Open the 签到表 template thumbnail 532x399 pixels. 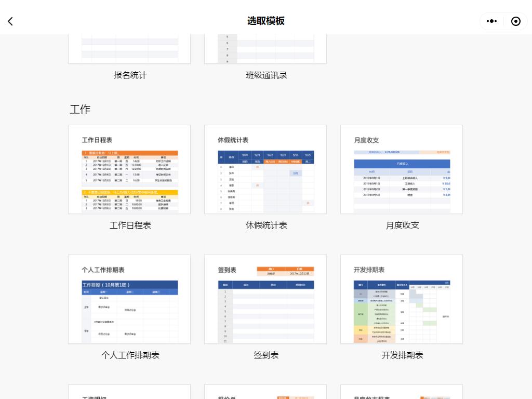[x=265, y=299]
